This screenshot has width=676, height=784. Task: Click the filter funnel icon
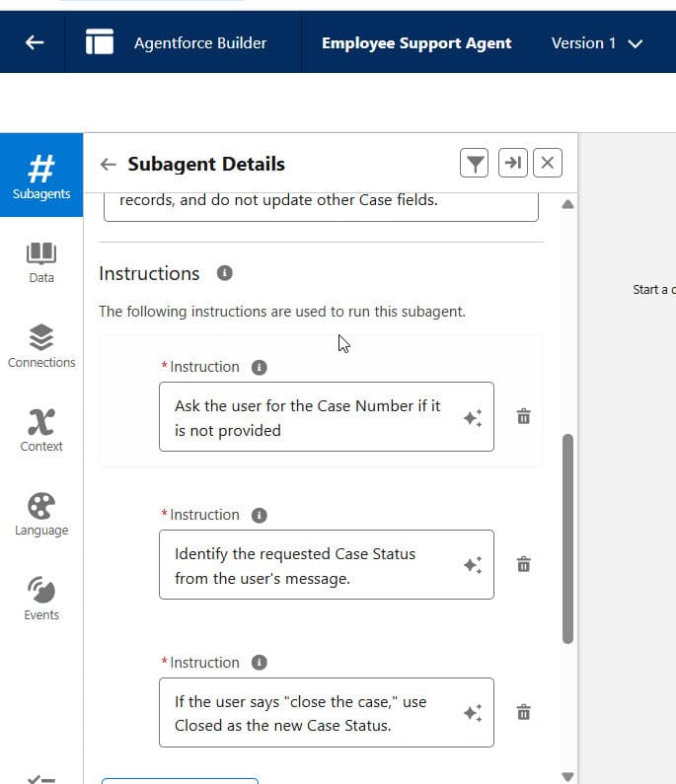[475, 163]
